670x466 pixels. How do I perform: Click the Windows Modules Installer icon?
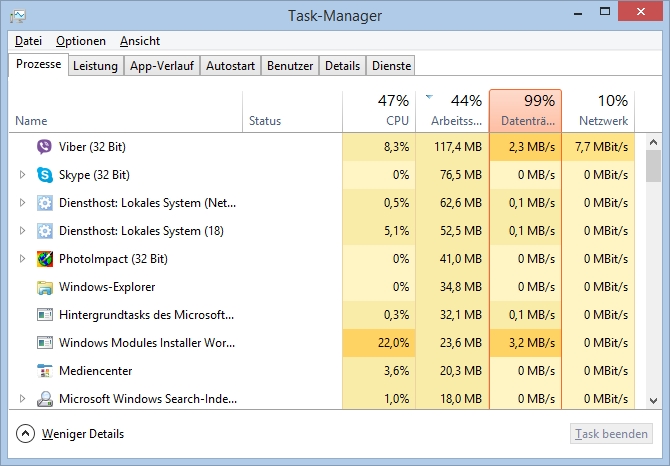(44, 343)
